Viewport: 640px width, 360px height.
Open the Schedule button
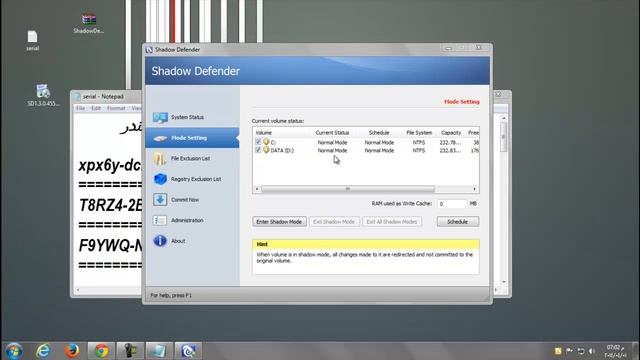coord(458,222)
